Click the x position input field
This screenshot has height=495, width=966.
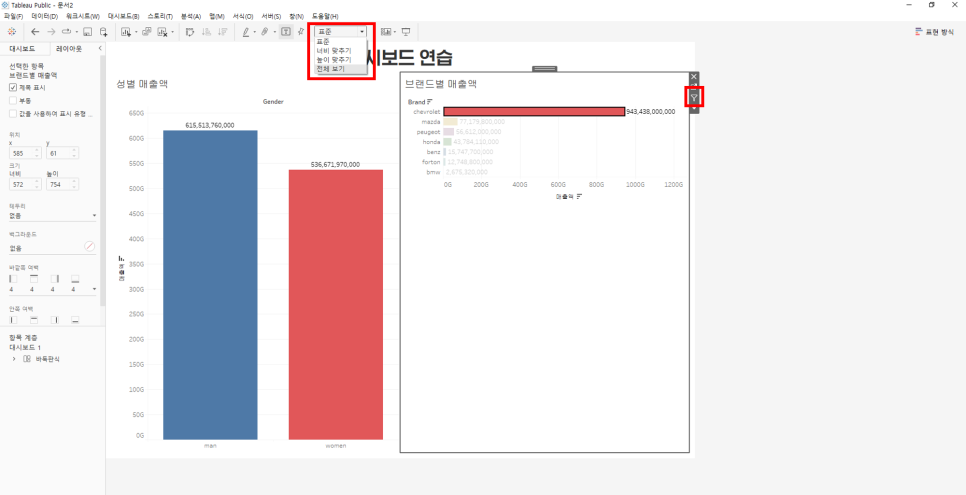[x=26, y=152]
